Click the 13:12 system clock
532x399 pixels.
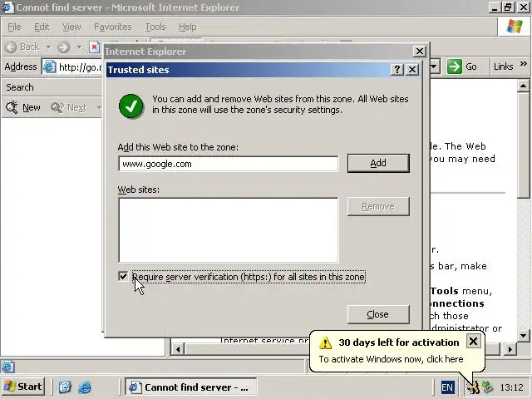[511, 387]
